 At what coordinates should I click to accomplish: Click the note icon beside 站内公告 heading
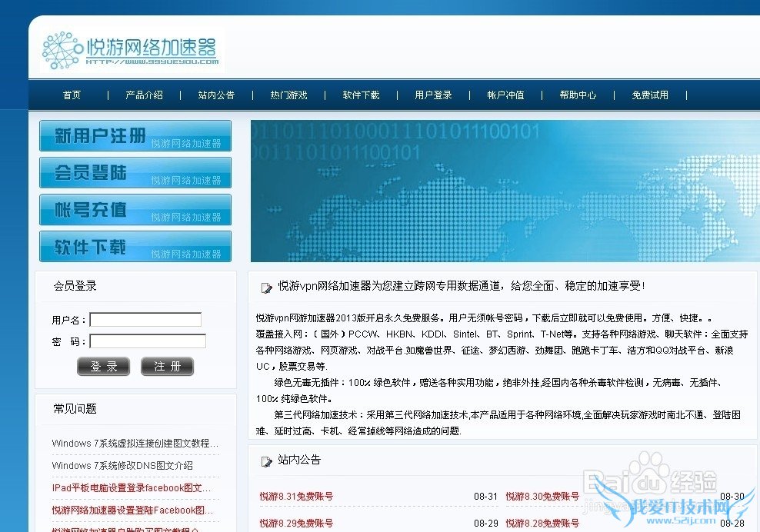tap(267, 462)
